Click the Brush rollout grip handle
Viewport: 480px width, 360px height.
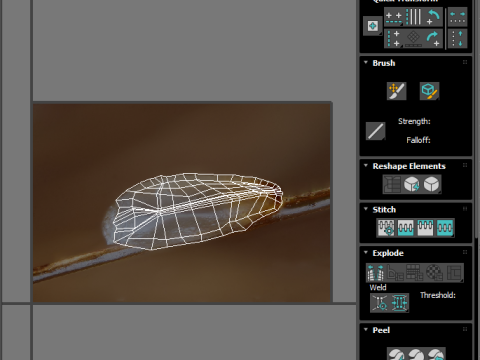click(465, 62)
